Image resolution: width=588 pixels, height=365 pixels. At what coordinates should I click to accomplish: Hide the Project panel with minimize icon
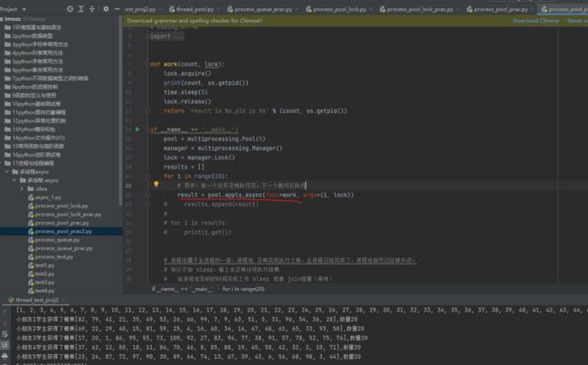tap(116, 8)
